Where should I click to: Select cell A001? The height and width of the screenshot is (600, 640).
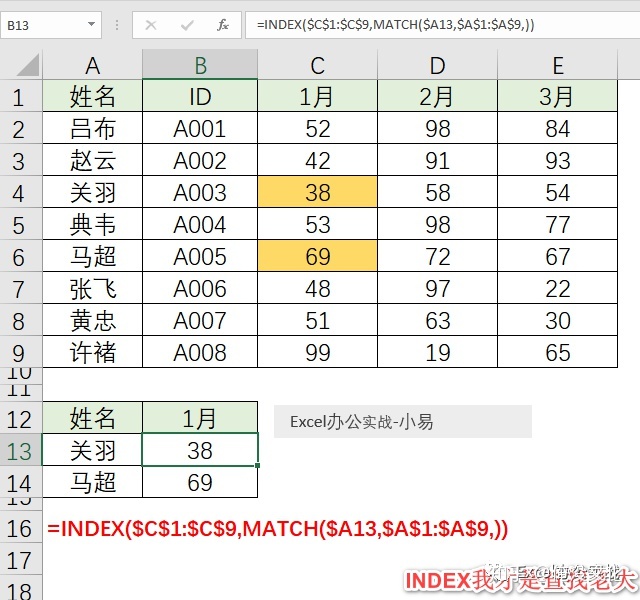pos(200,128)
